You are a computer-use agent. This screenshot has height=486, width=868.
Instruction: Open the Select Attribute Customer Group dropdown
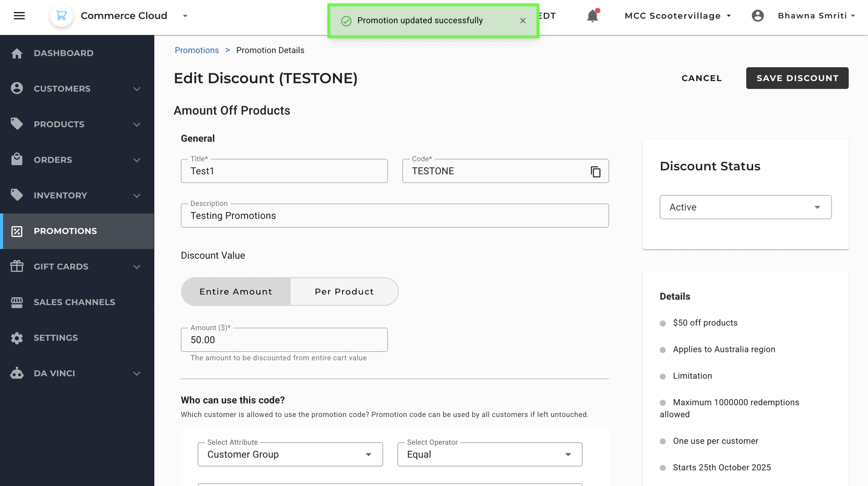tap(290, 454)
